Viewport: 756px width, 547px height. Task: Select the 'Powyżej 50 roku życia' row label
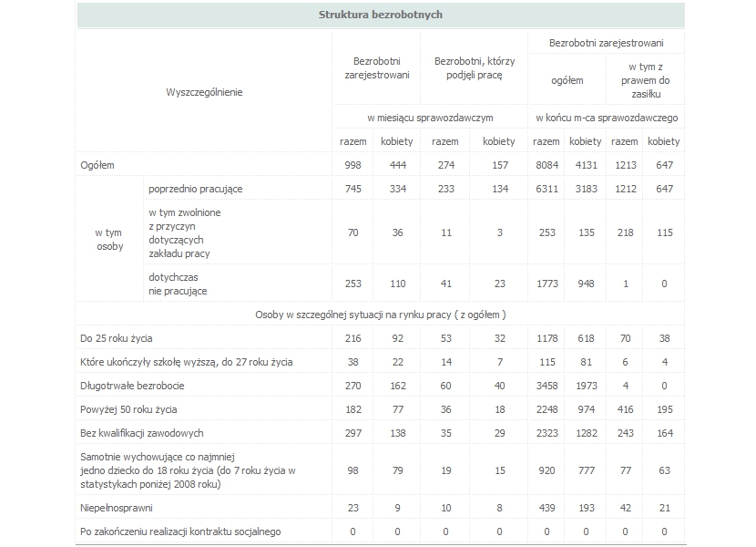pyautogui.click(x=128, y=409)
